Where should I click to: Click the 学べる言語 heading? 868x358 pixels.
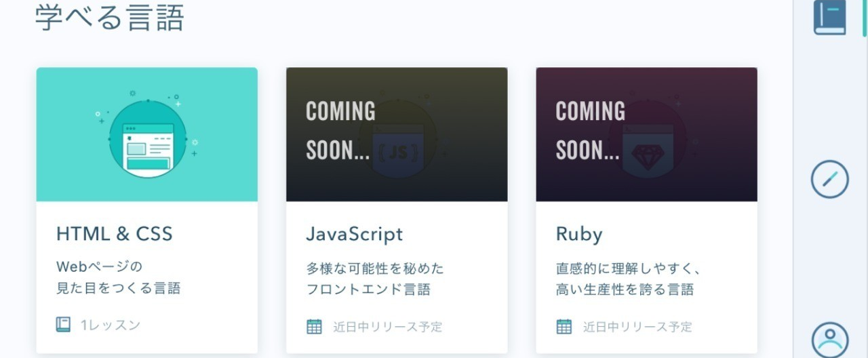click(x=109, y=18)
